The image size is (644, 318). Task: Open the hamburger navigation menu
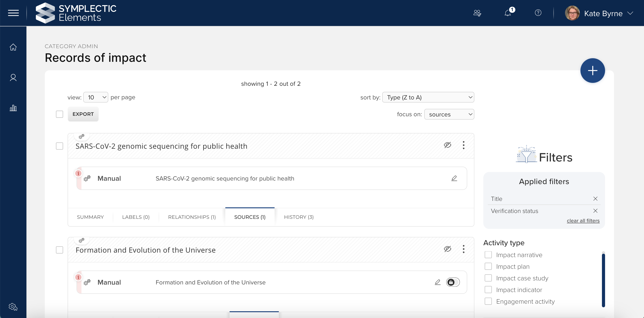pyautogui.click(x=13, y=13)
